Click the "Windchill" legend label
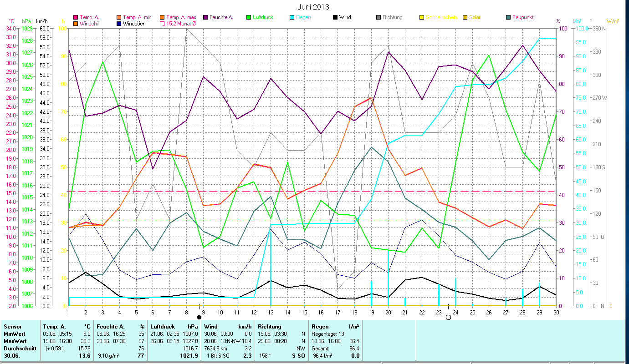This screenshot has width=629, height=364. pyautogui.click(x=90, y=23)
